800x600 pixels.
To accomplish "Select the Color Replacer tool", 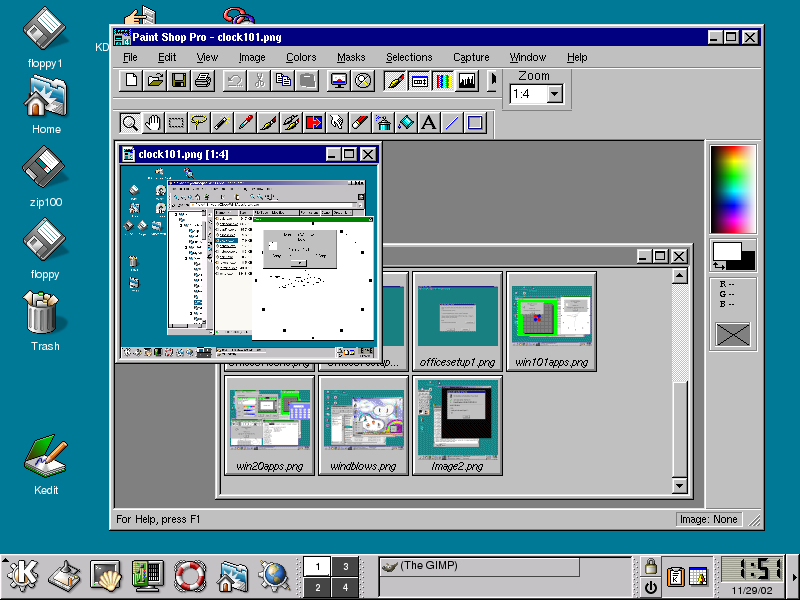I will pyautogui.click(x=314, y=123).
